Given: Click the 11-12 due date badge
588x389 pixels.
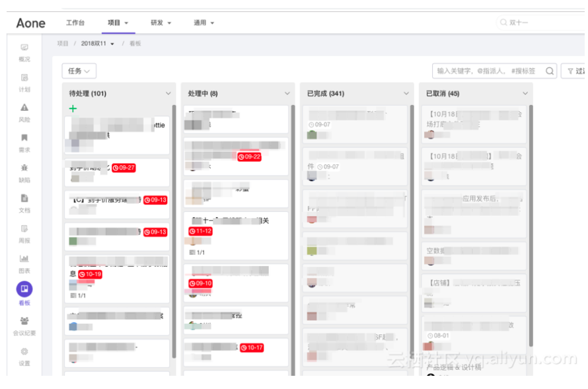Looking at the screenshot, I should coord(200,231).
